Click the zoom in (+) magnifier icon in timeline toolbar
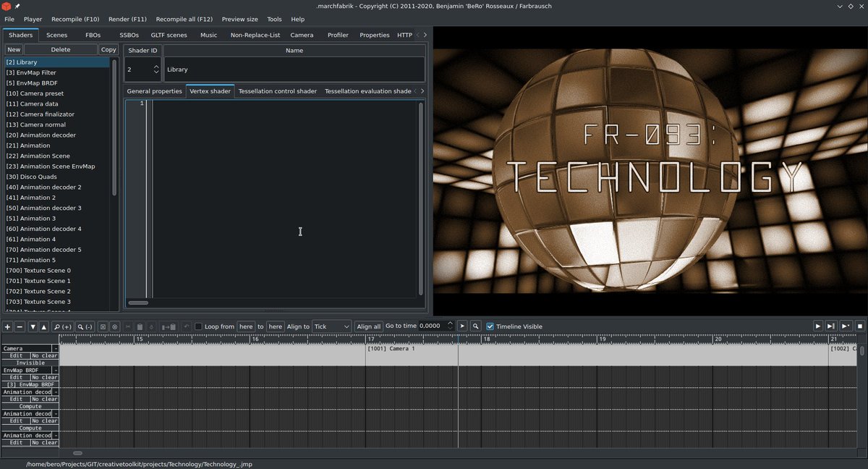This screenshot has width=868, height=469. 63,326
